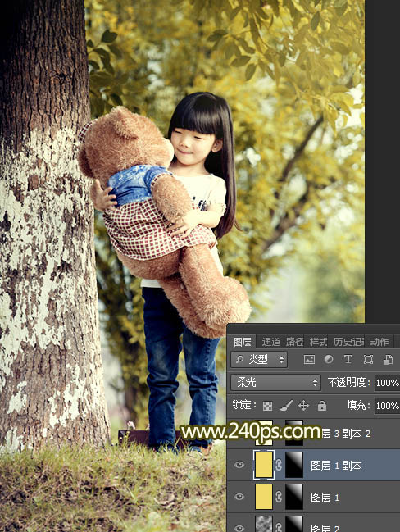This screenshot has width=400, height=532.
Task: Filter layers by adjustment layer type
Action: (x=329, y=359)
